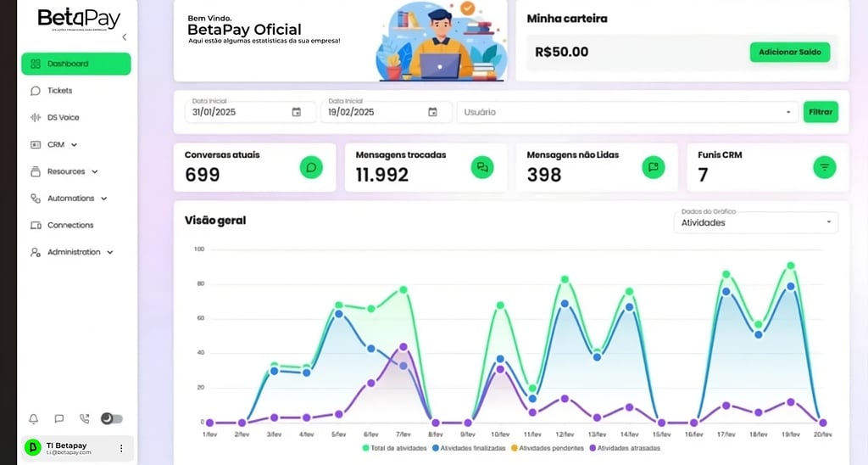The height and width of the screenshot is (465, 868).
Task: Click t.i@betapay.com email text
Action: click(x=69, y=453)
